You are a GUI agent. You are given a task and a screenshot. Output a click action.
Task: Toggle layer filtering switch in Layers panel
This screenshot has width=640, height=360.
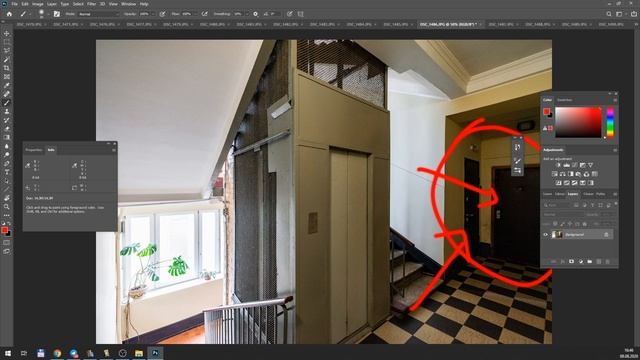(x=616, y=204)
